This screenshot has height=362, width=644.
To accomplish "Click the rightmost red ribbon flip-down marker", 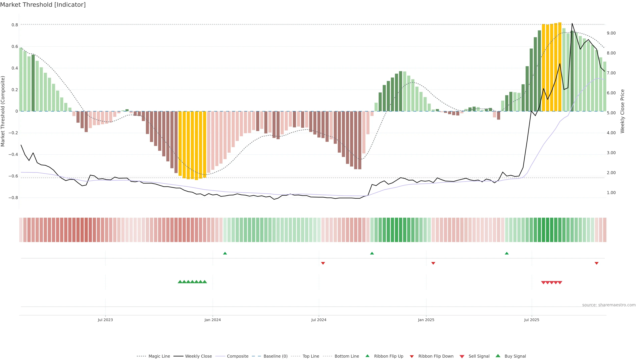I will pyautogui.click(x=597, y=263).
